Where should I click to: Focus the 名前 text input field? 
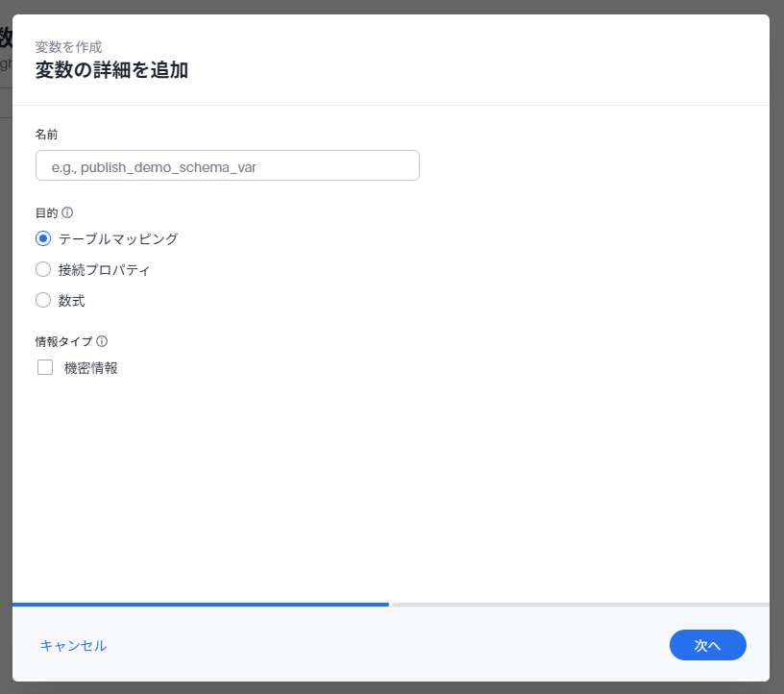[227, 165]
